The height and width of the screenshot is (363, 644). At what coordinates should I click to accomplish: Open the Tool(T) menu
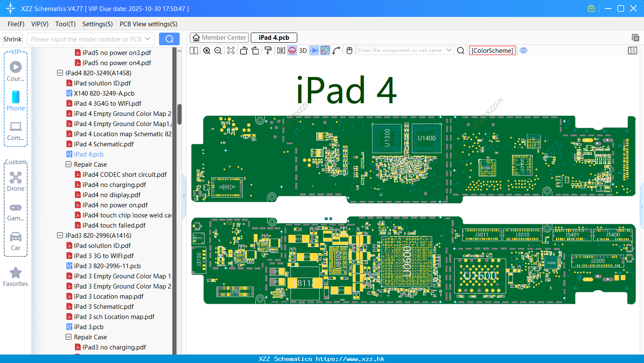tap(66, 24)
